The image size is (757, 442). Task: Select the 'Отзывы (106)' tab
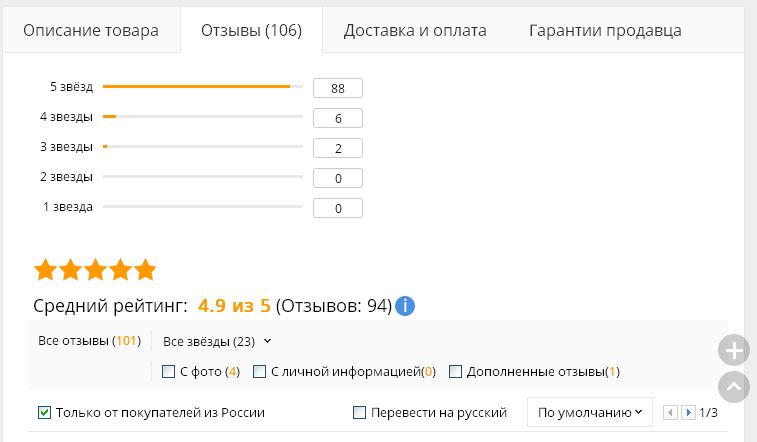coord(252,30)
